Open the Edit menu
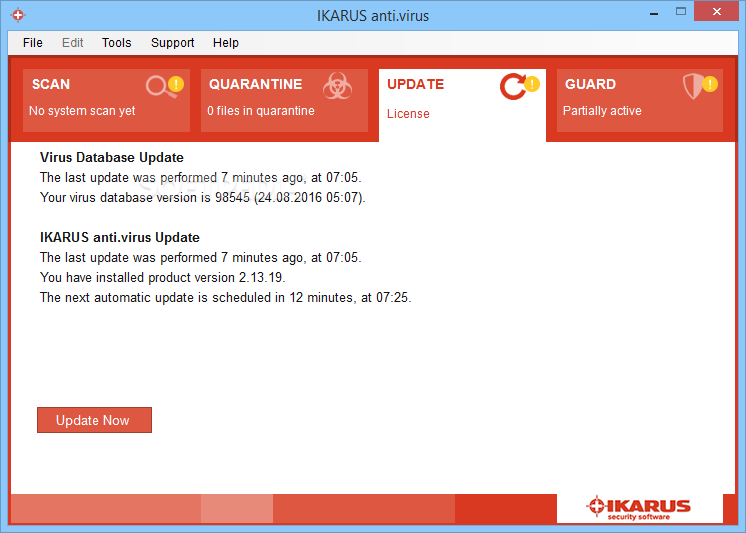746x533 pixels. [x=72, y=43]
